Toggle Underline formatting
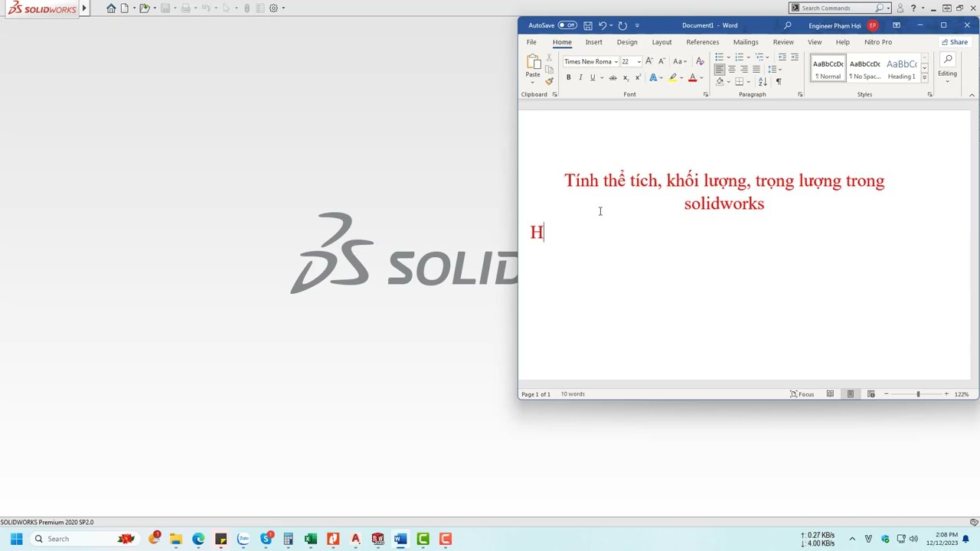 (x=592, y=77)
